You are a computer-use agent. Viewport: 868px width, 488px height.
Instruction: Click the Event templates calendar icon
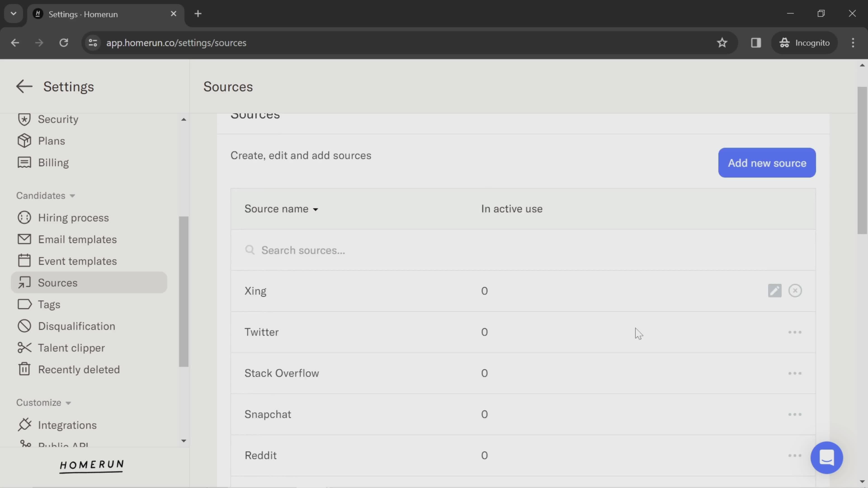(x=24, y=261)
